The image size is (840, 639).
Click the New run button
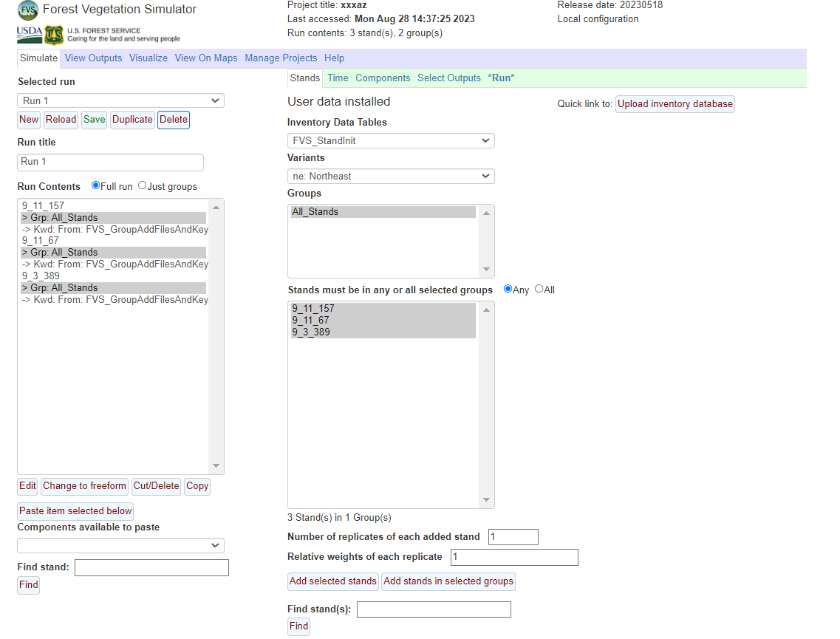29,120
